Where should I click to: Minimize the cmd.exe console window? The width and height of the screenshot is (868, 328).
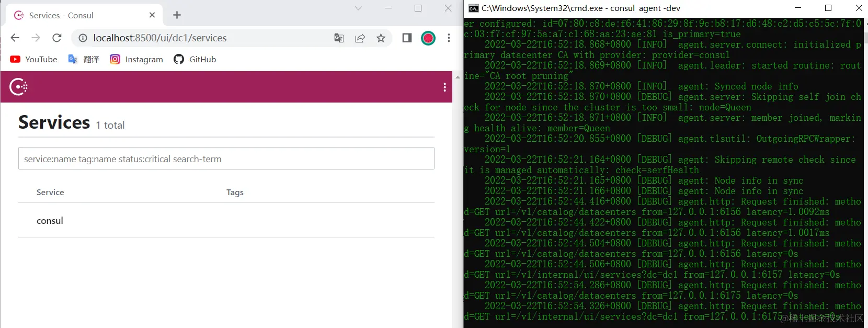coord(798,8)
